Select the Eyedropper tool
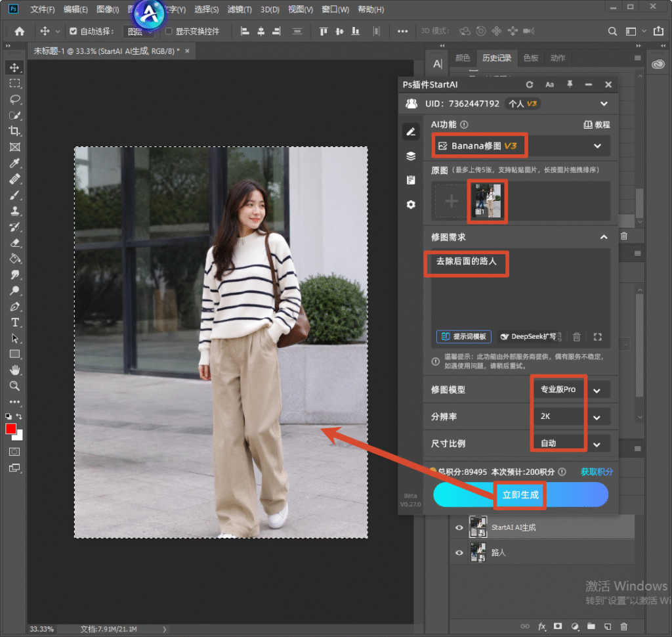The height and width of the screenshot is (637, 672). click(x=14, y=163)
